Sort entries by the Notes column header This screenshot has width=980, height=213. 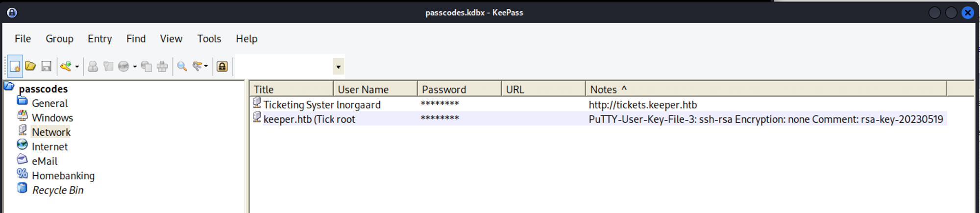(x=603, y=89)
